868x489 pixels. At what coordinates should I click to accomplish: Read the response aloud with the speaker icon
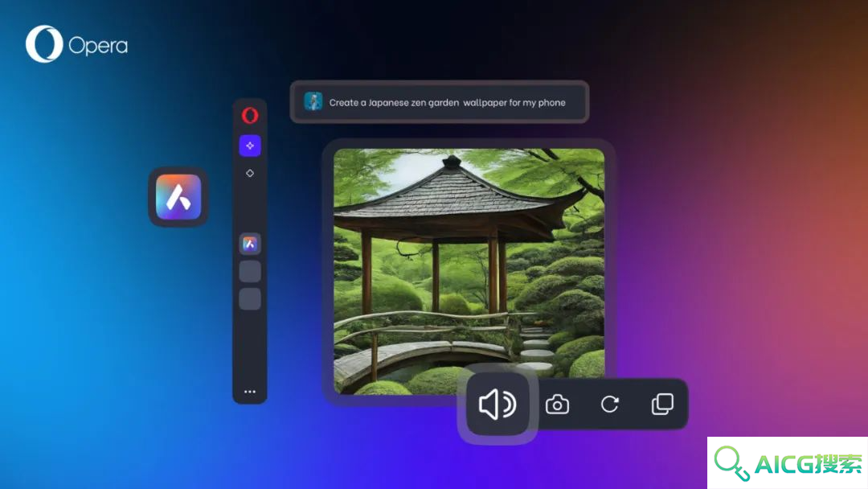[497, 404]
